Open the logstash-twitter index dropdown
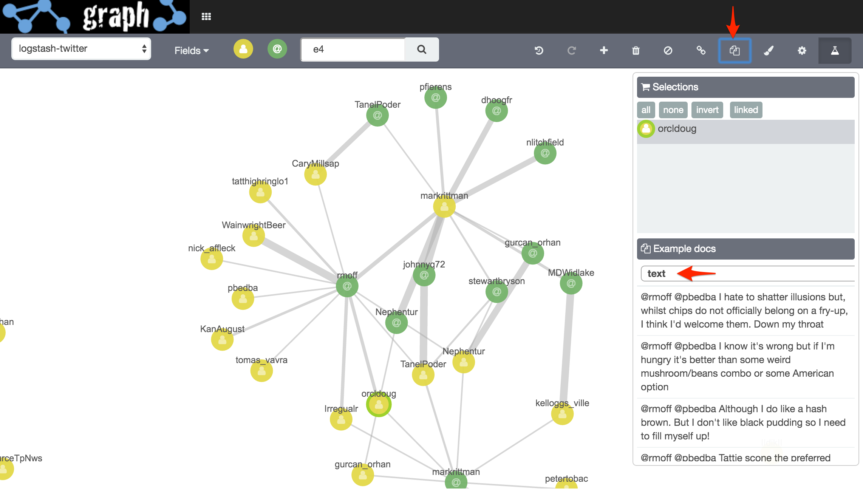 point(81,49)
